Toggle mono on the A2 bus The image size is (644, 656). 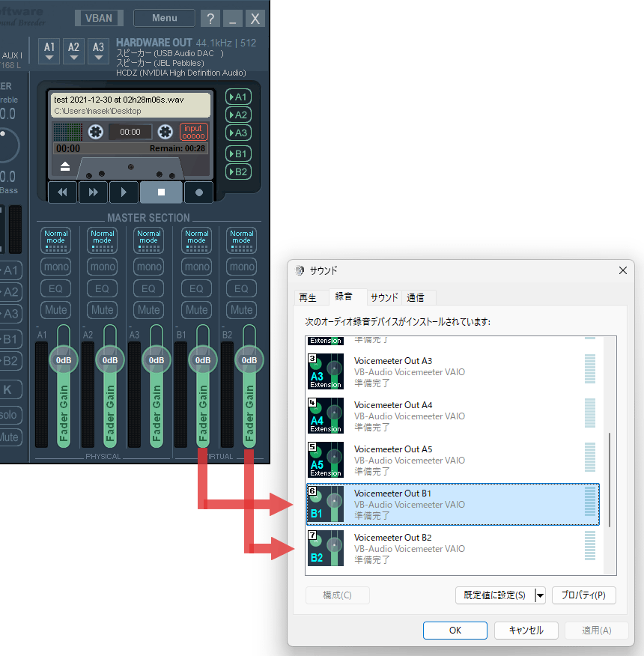coord(103,267)
